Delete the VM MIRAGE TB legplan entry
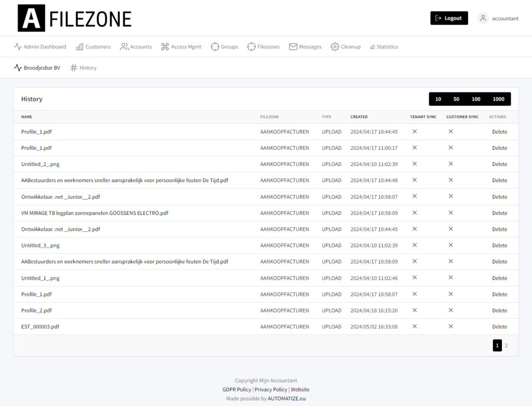 point(500,213)
